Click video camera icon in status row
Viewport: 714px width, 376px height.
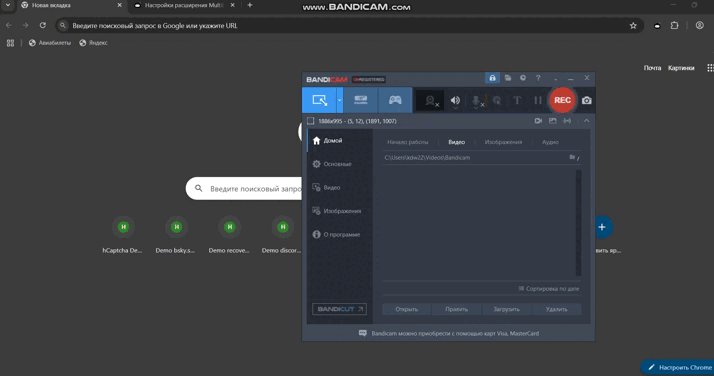tap(538, 121)
